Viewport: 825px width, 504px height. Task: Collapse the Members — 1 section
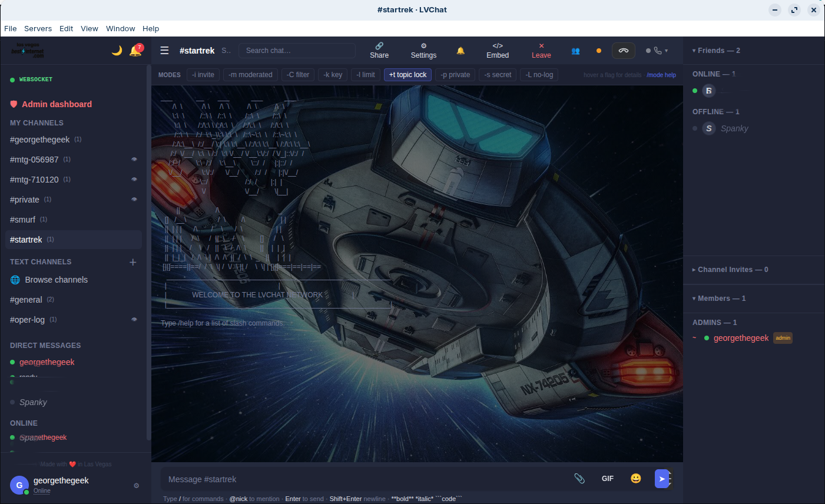719,299
